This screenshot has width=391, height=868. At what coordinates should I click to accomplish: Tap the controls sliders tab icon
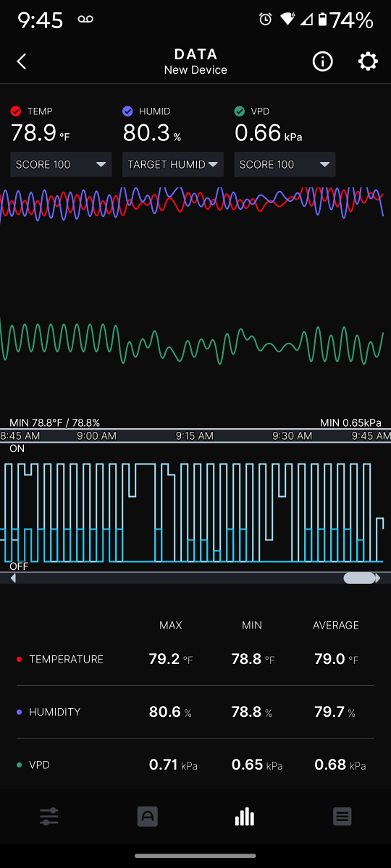pos(49,817)
